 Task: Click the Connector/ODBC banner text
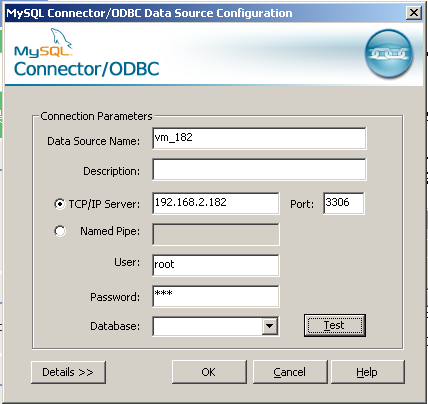click(x=86, y=69)
